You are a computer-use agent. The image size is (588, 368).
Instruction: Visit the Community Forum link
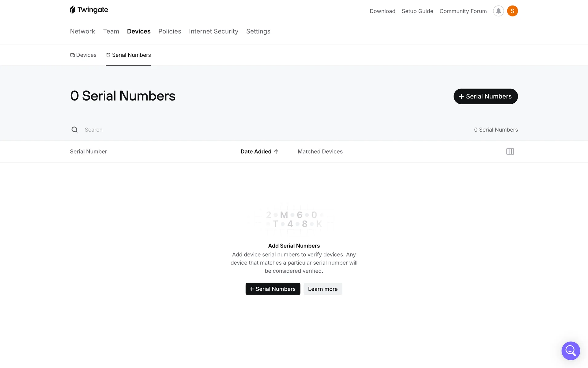click(463, 11)
